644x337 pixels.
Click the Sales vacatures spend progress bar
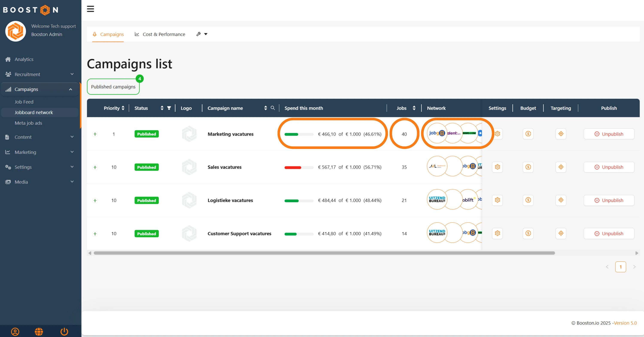pyautogui.click(x=299, y=167)
